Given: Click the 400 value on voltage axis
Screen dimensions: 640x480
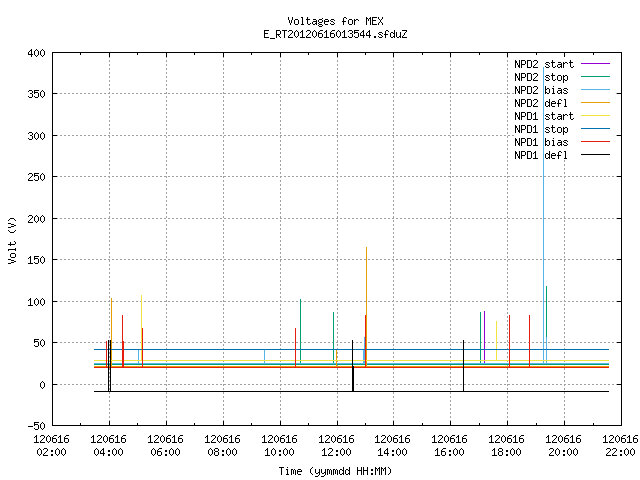Looking at the screenshot, I should (x=36, y=53).
